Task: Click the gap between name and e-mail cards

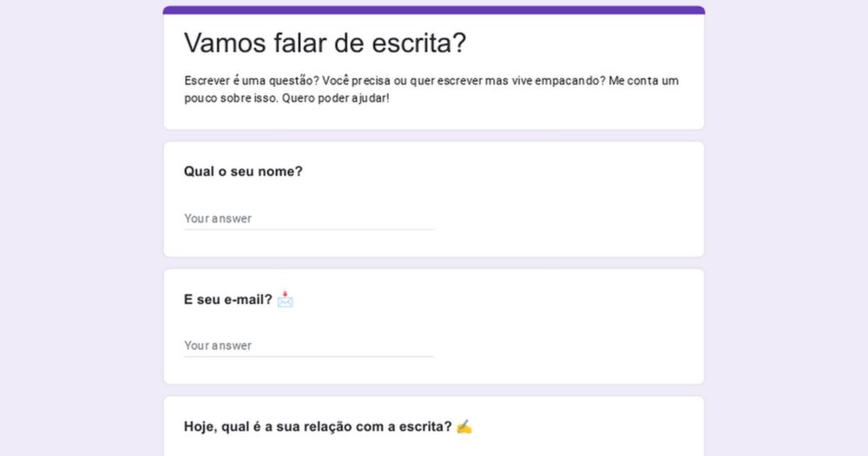Action: pos(434,262)
